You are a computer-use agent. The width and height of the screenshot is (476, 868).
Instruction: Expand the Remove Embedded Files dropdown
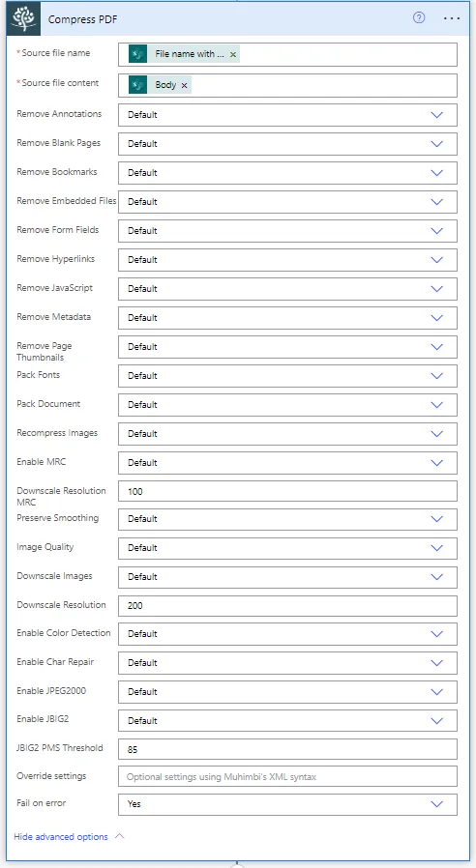287,201
